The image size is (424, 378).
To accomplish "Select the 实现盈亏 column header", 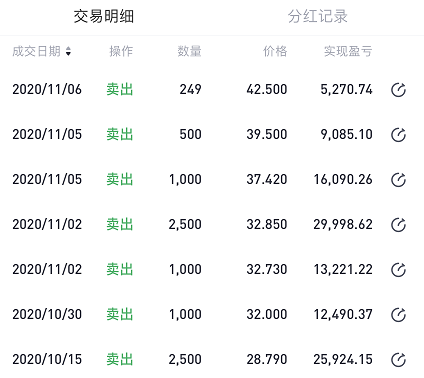I will coord(348,51).
